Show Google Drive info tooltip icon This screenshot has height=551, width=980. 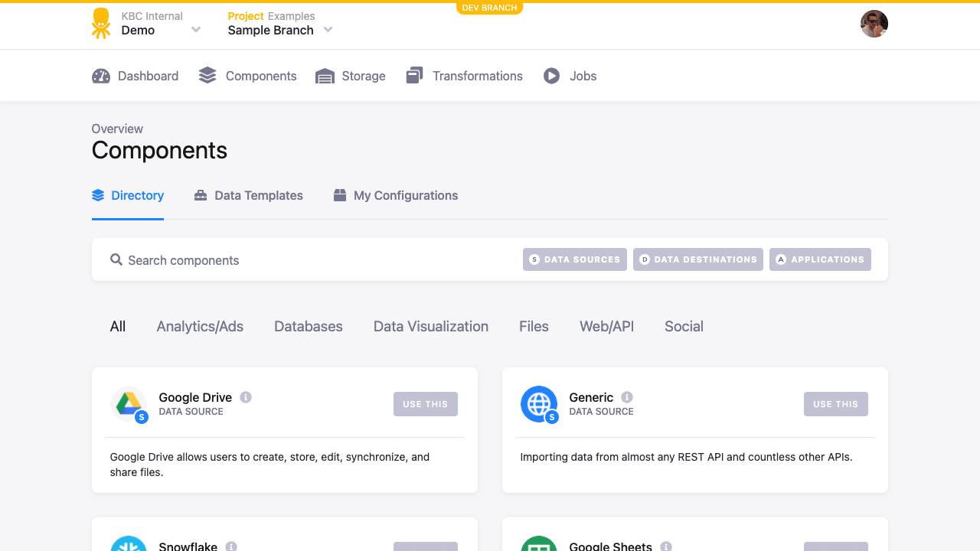[246, 397]
